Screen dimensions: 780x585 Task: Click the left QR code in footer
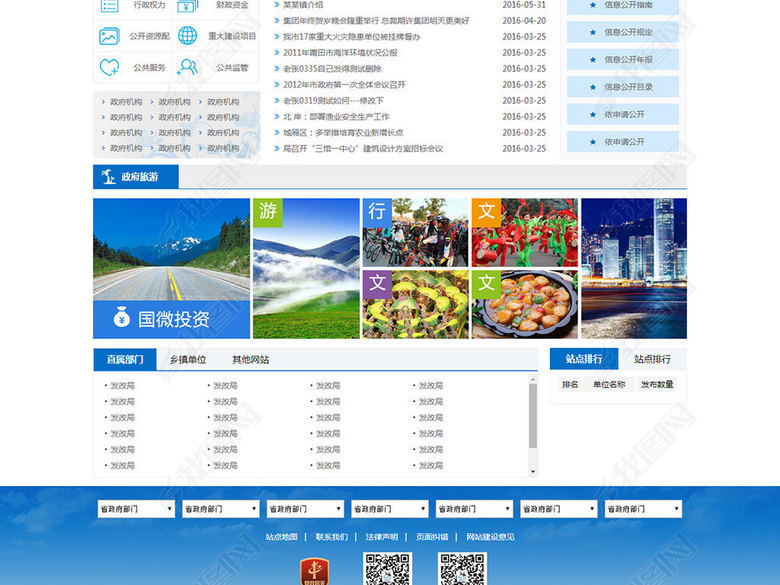click(387, 569)
